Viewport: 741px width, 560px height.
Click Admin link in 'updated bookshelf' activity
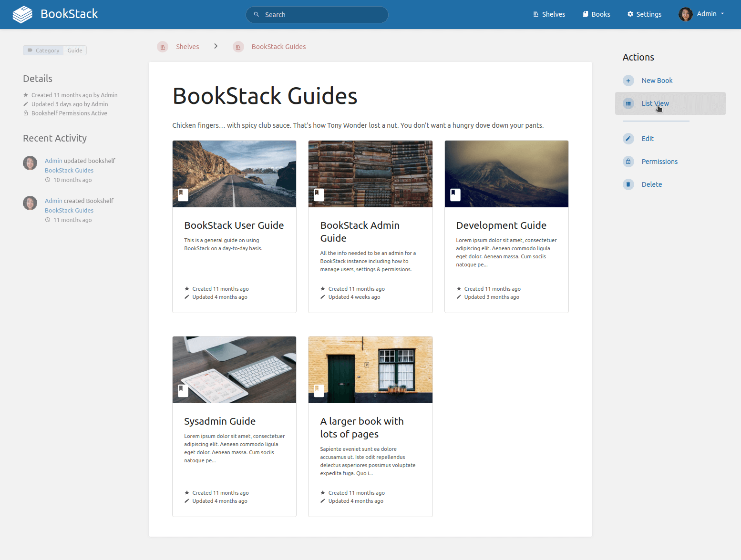click(x=53, y=161)
